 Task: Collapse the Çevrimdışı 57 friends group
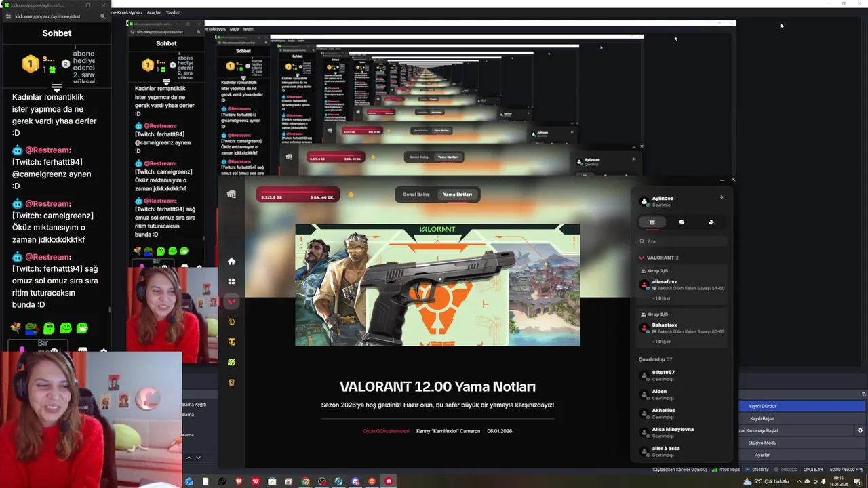click(655, 359)
